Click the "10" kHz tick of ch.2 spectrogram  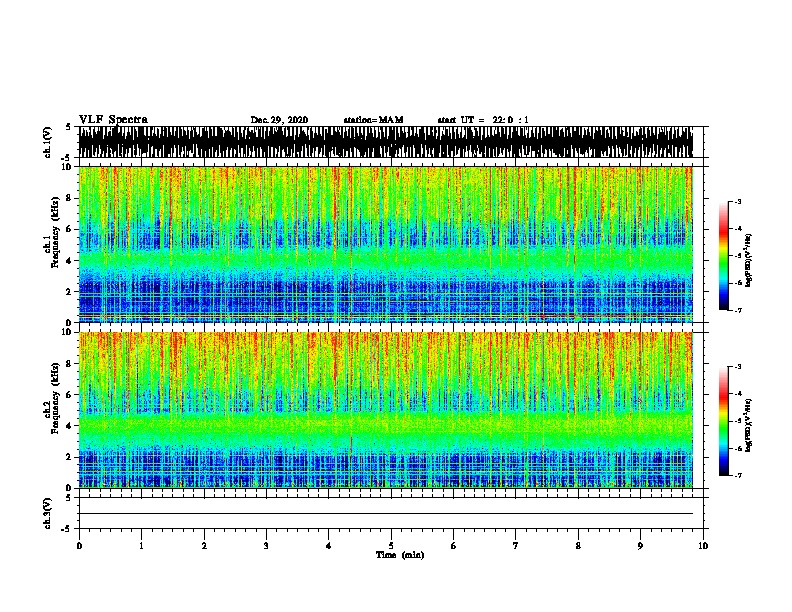click(x=67, y=332)
